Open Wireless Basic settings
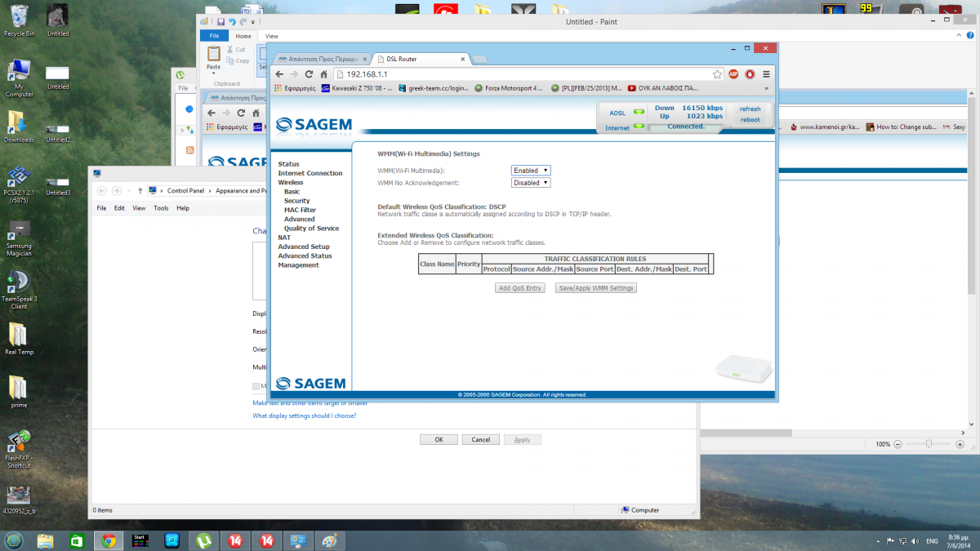The image size is (980, 551). (x=292, y=192)
